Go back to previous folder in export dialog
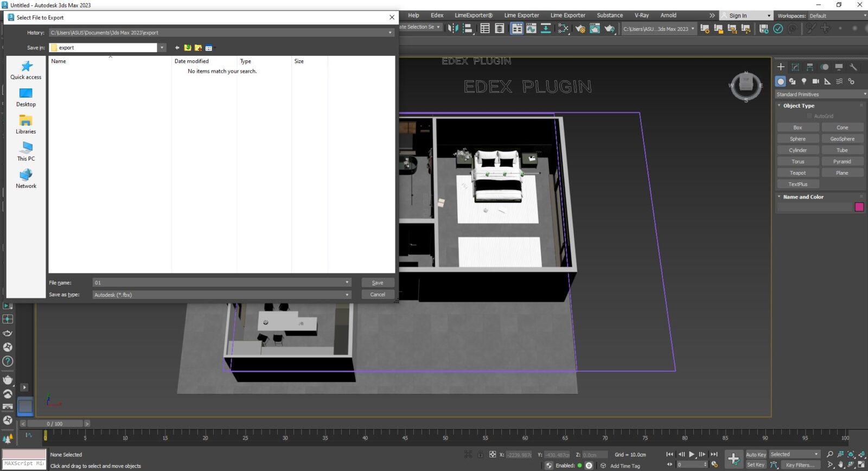The image size is (868, 471). [x=177, y=48]
